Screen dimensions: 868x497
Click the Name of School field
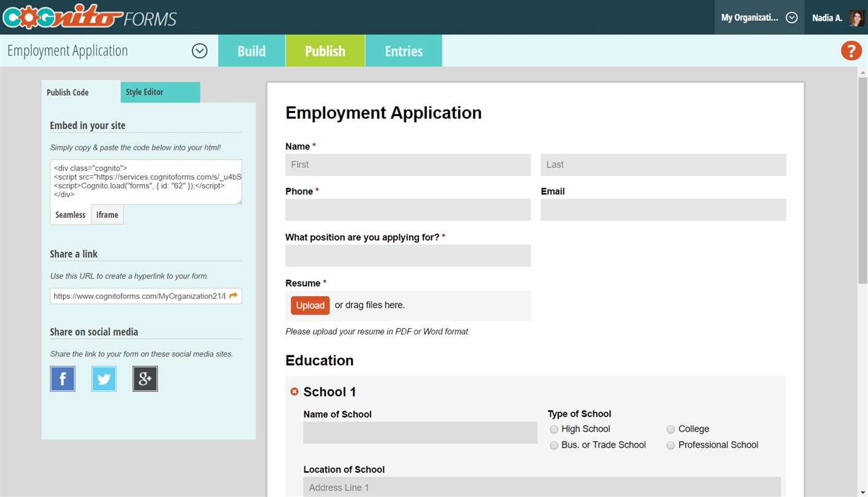click(x=420, y=433)
